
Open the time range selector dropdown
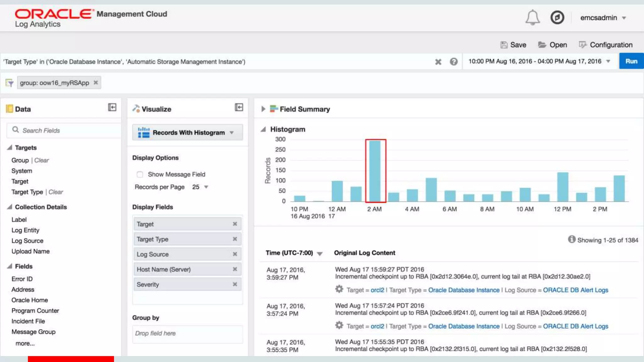(608, 62)
